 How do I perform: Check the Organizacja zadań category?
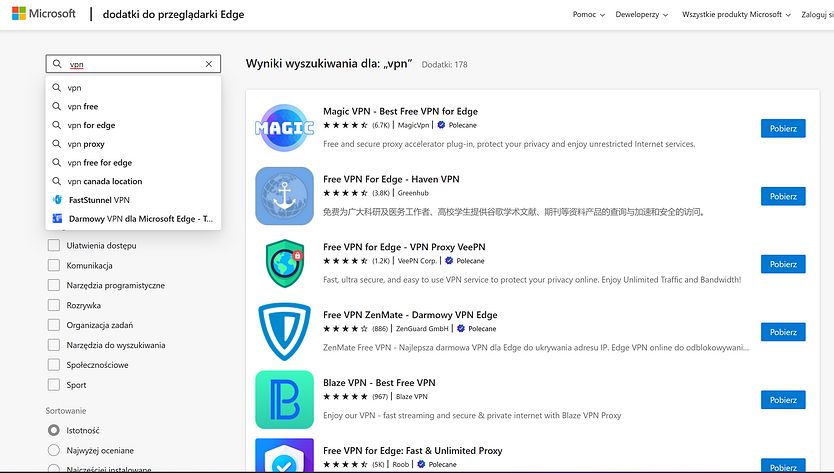[x=54, y=325]
